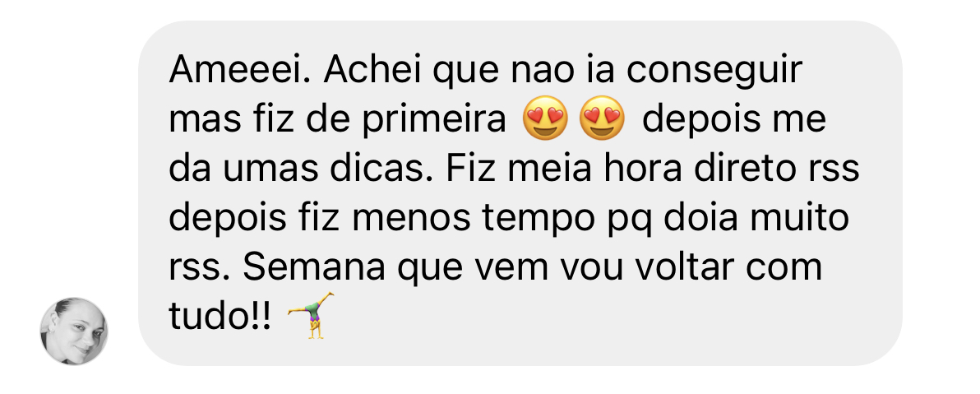Click the second heart-eyes emoji
The width and height of the screenshot is (980, 394).
point(603,118)
